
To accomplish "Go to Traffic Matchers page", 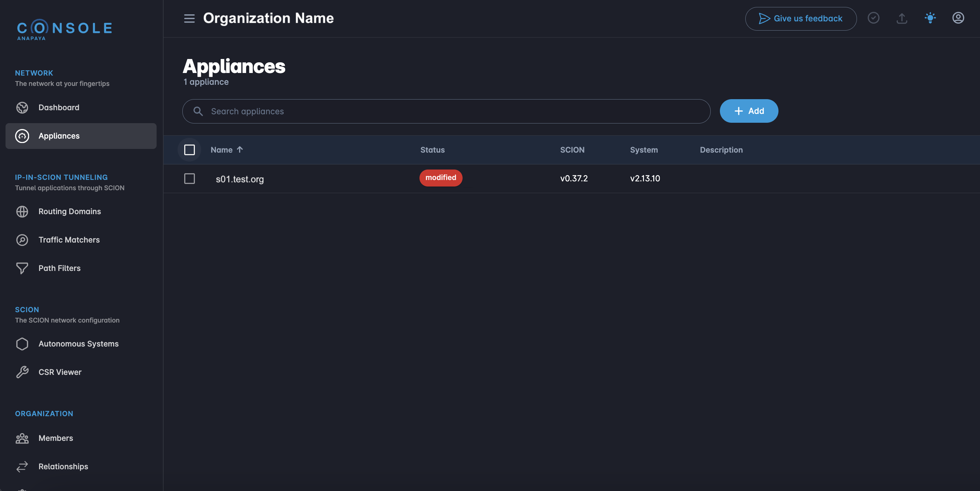I will [x=69, y=240].
